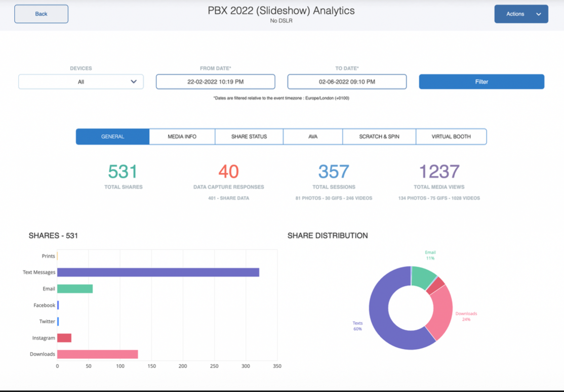
Task: Open the MEDIA INFO tab
Action: (x=182, y=136)
